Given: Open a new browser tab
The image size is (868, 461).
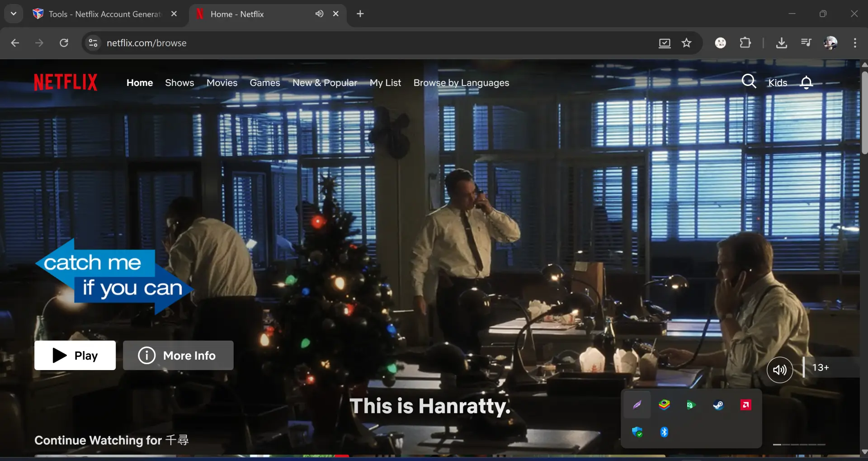Looking at the screenshot, I should point(360,14).
